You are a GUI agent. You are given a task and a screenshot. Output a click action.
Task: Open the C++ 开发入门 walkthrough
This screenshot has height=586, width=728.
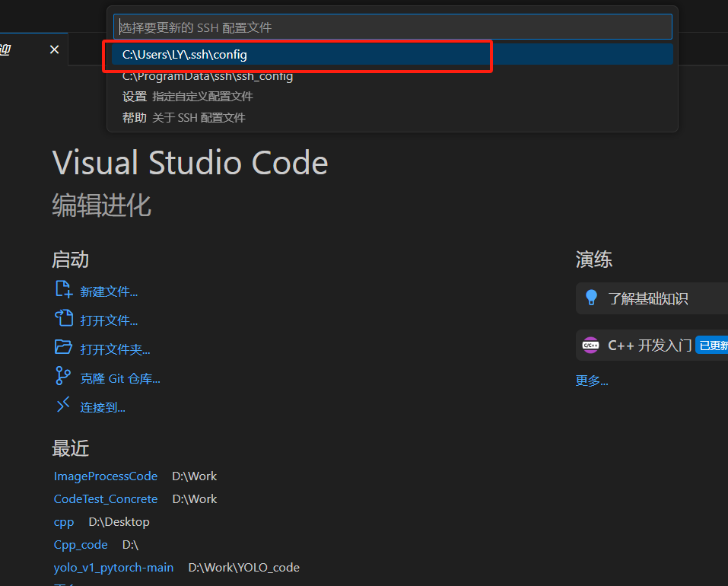pos(652,345)
